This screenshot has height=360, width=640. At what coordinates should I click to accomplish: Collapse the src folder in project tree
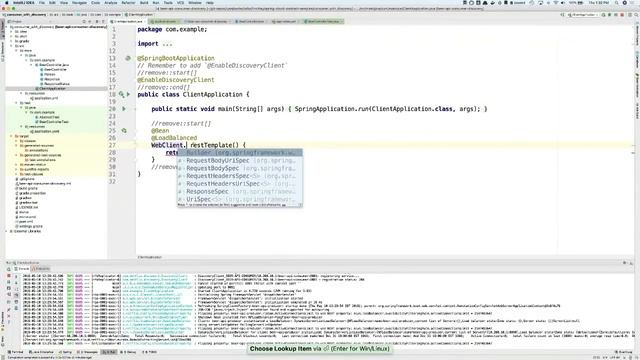(11, 46)
